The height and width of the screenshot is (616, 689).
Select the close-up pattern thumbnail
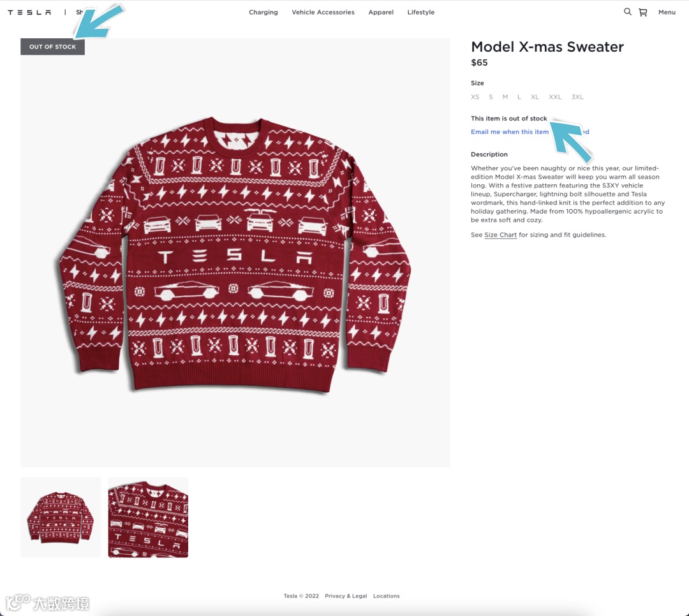148,517
